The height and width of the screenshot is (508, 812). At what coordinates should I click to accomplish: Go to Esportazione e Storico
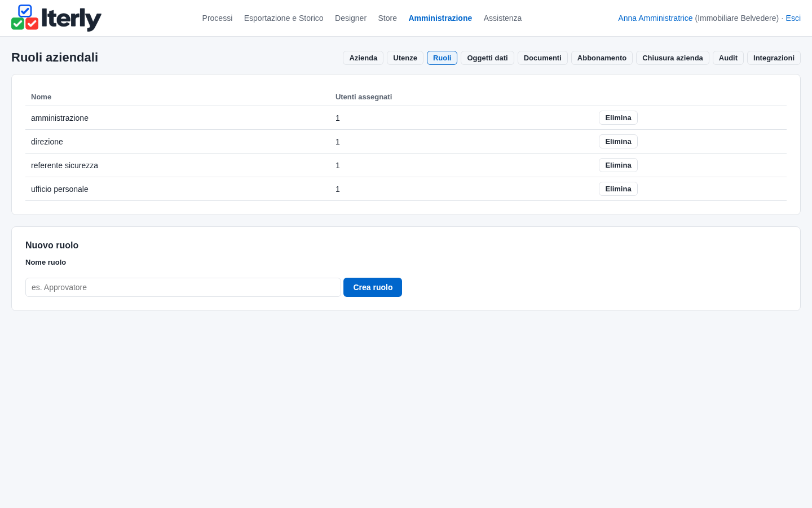(284, 18)
